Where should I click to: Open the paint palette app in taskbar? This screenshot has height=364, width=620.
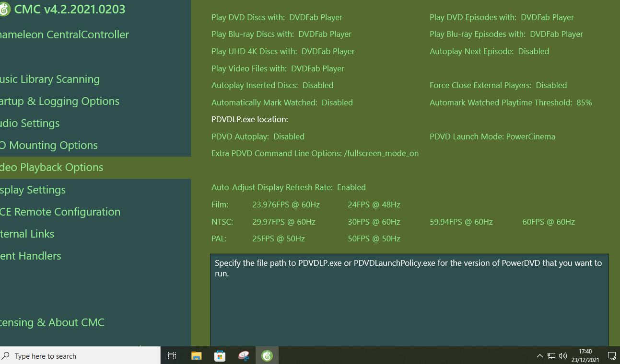[244, 355]
